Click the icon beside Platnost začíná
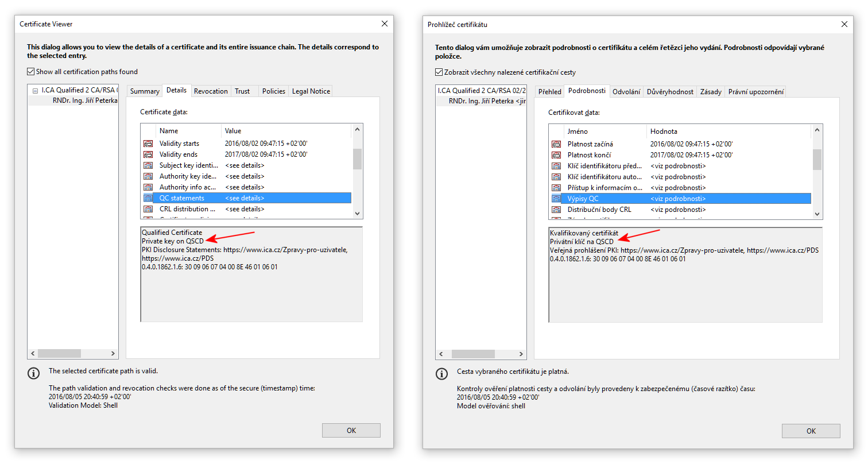 (556, 144)
